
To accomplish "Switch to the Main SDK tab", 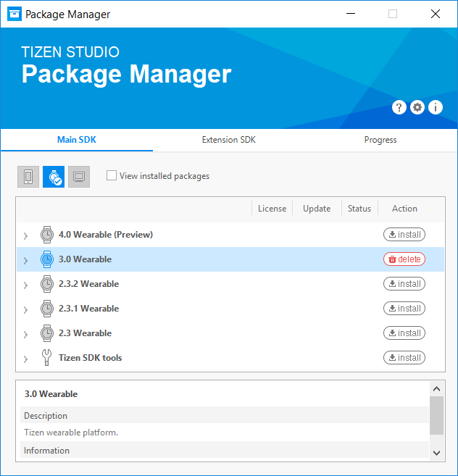I will [x=77, y=140].
